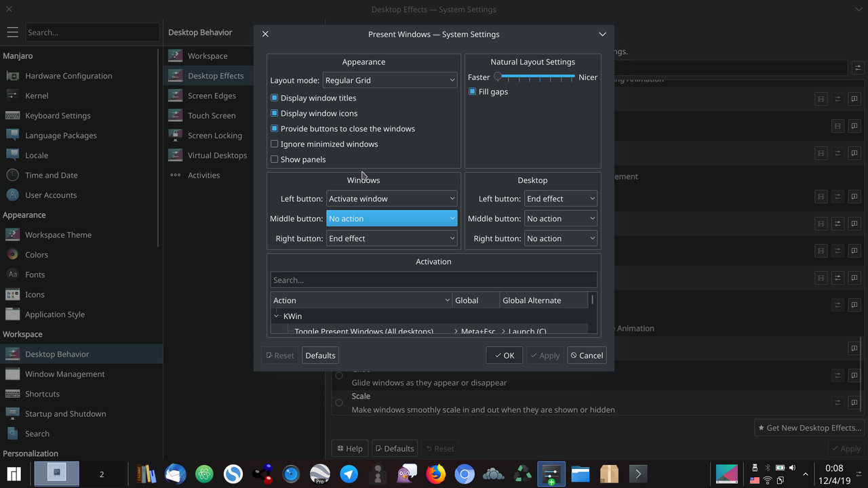Change Middle button action under Desktop

pos(561,218)
